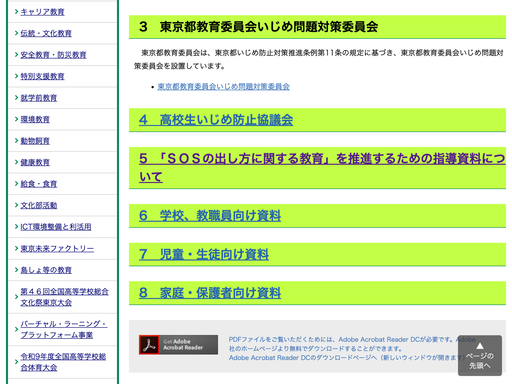The image size is (512, 384).
Task: Click the chevron beside キャリア教育
Action: [16, 12]
